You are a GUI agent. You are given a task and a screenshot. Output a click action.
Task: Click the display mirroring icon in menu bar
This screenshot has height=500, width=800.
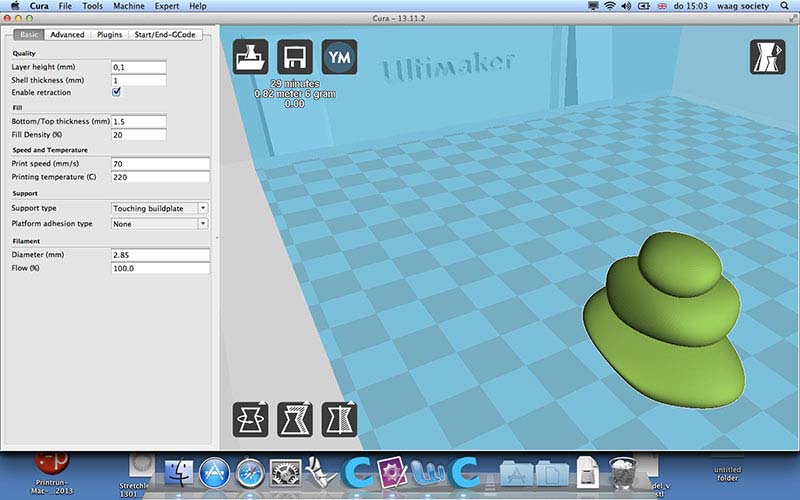coord(593,6)
